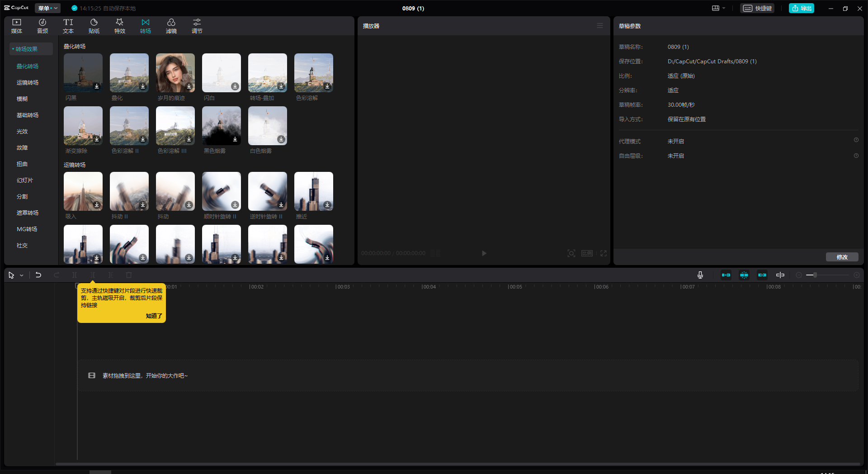This screenshot has height=474, width=868.
Task: Open the 贴纸 stickers panel
Action: coord(94,26)
